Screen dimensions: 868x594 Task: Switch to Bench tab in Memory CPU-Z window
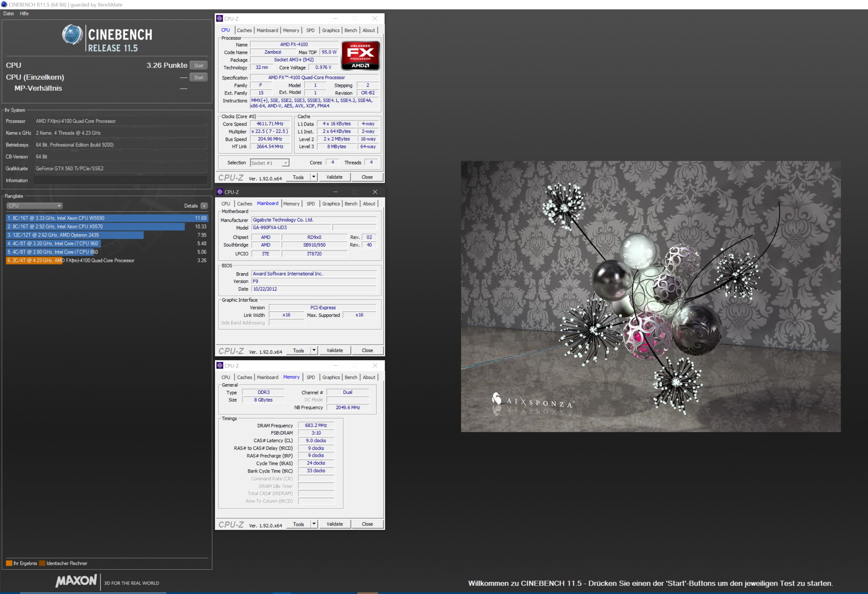[351, 377]
